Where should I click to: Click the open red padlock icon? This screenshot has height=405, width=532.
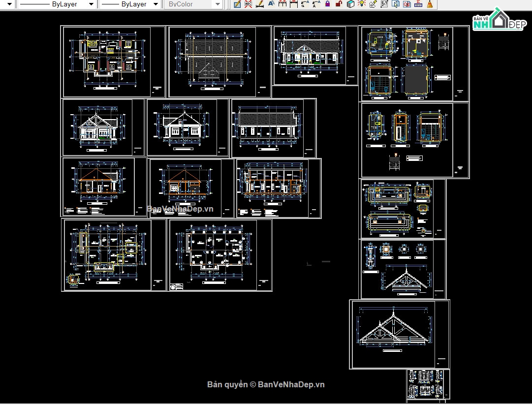pos(339,4)
